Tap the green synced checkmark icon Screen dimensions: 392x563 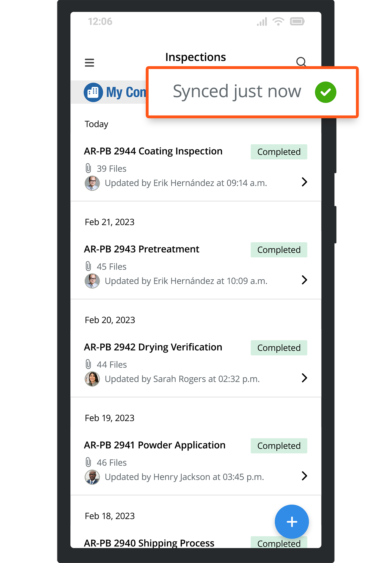(325, 92)
